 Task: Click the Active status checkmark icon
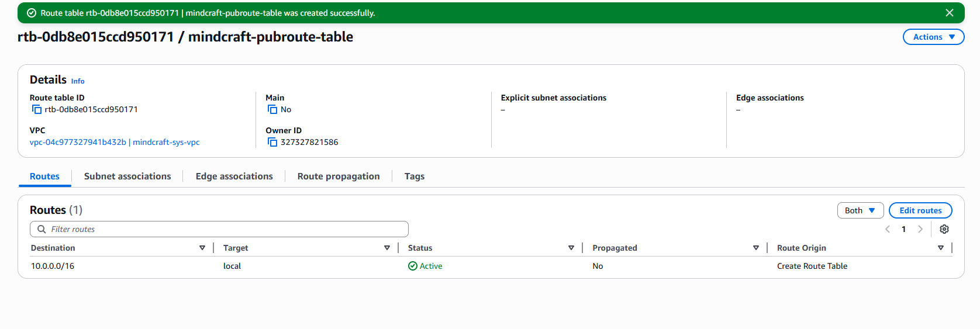413,266
